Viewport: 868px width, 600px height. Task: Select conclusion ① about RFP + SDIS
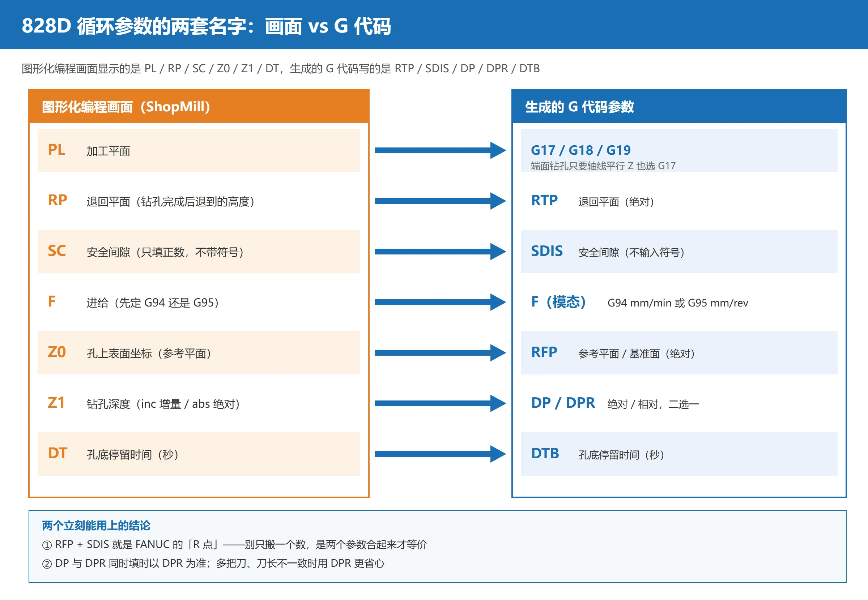(x=234, y=545)
